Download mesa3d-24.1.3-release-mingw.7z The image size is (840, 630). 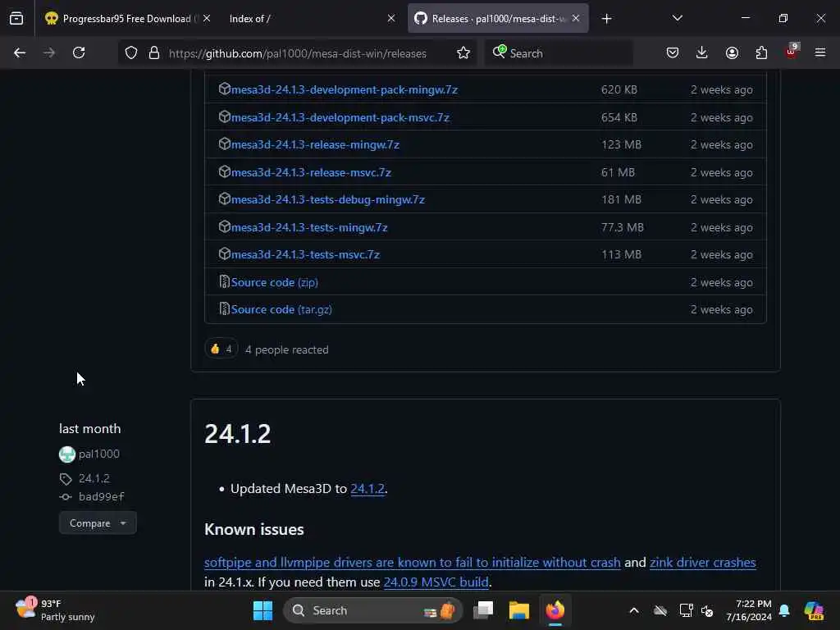click(315, 144)
